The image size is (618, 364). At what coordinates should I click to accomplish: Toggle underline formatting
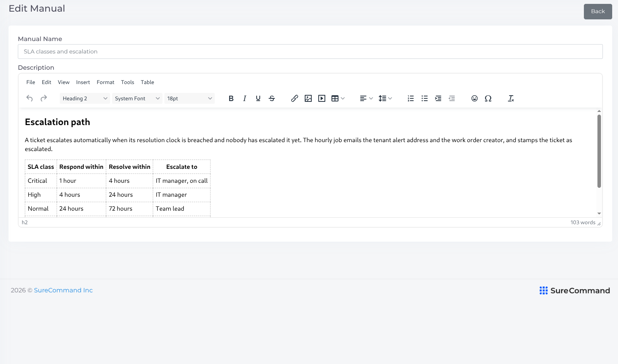point(258,98)
